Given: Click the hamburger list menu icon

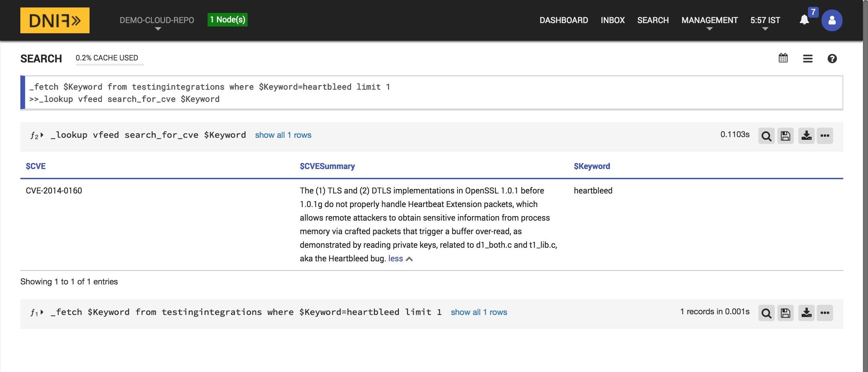Looking at the screenshot, I should [808, 59].
